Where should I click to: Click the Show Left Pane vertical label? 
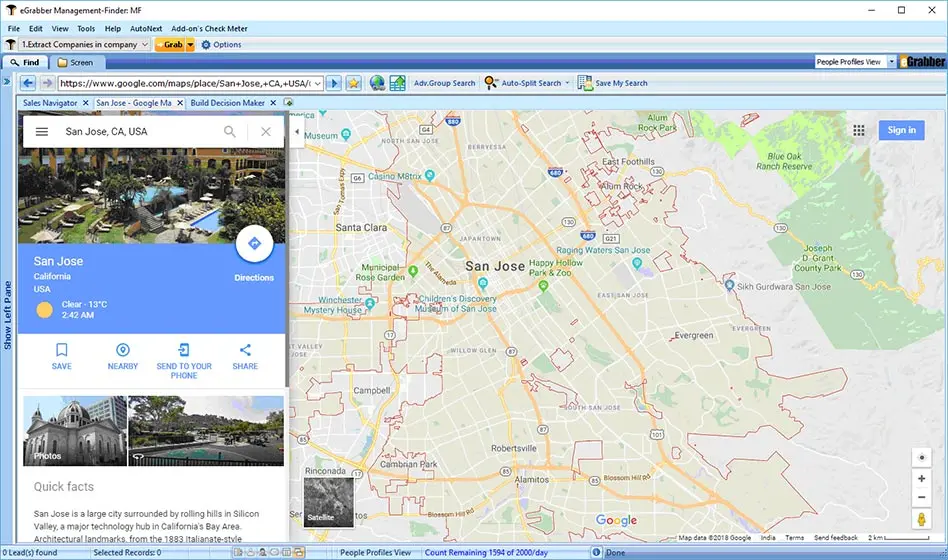tap(7, 315)
